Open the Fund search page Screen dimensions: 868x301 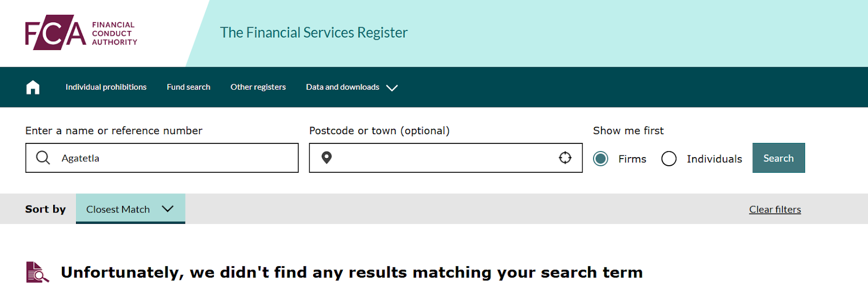(x=188, y=87)
